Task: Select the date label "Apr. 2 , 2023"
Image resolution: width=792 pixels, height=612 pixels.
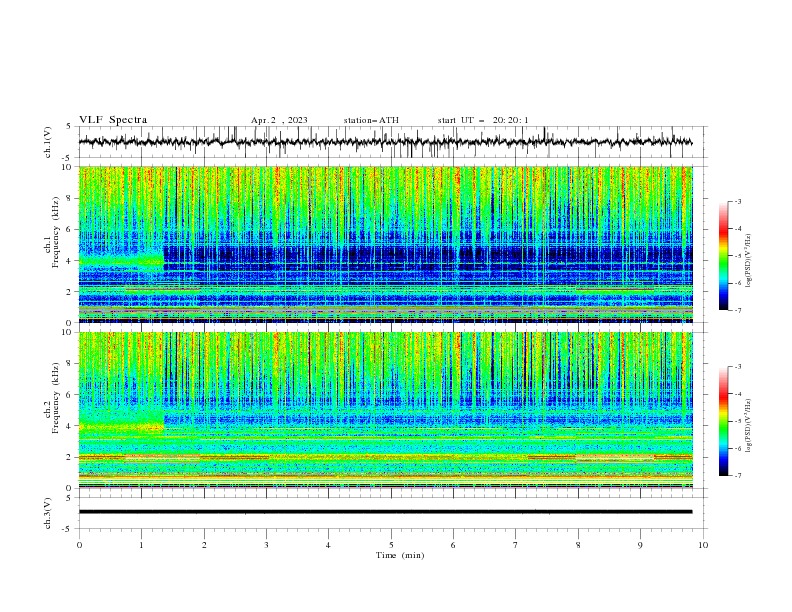Action: coord(279,120)
